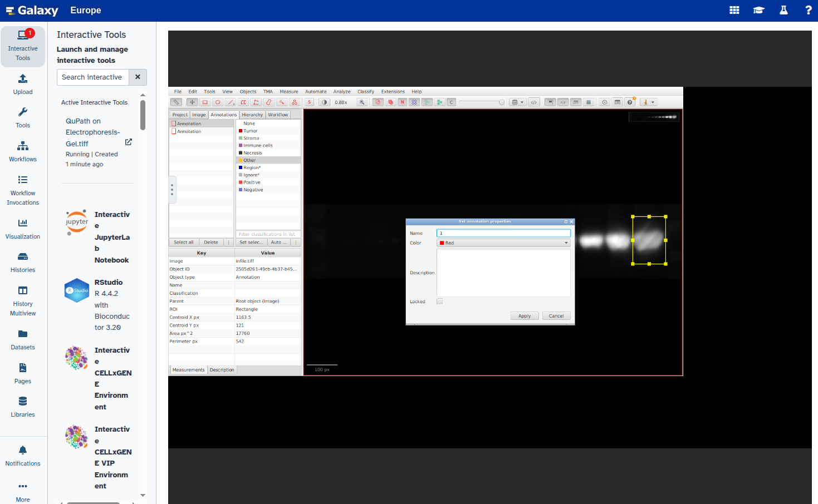Open the Measure menu

click(x=289, y=92)
